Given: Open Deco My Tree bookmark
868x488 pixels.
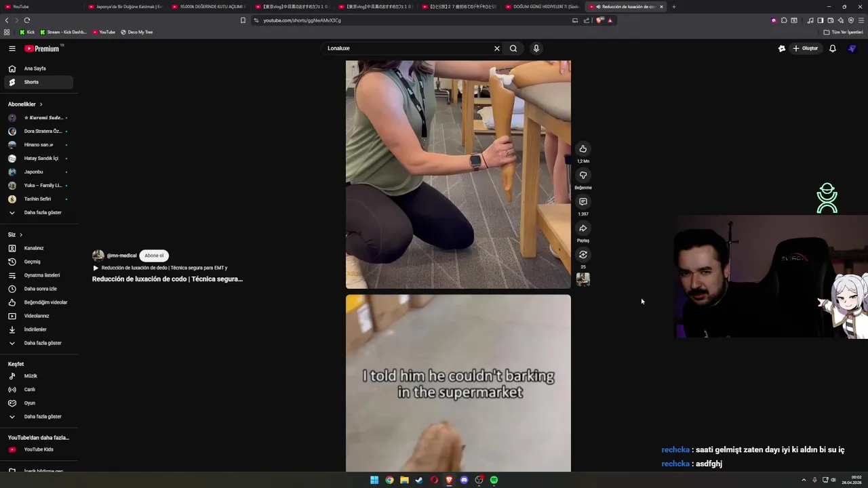Looking at the screenshot, I should [137, 32].
